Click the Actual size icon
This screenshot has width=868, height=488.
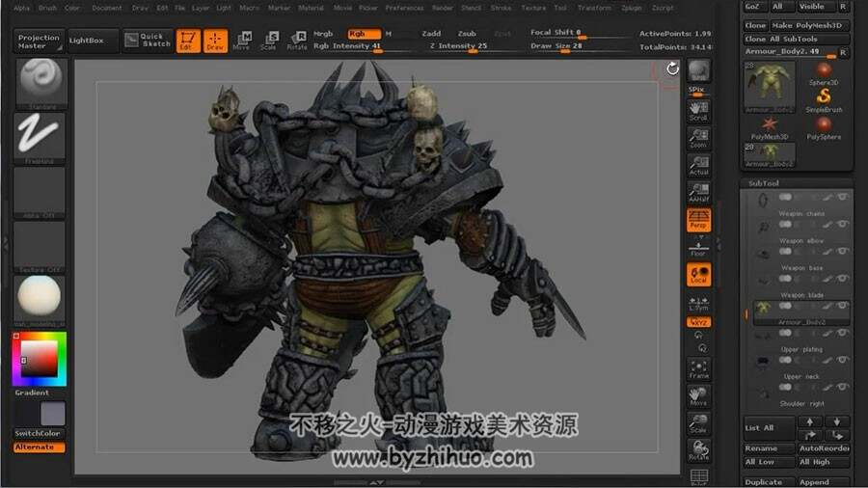(698, 166)
